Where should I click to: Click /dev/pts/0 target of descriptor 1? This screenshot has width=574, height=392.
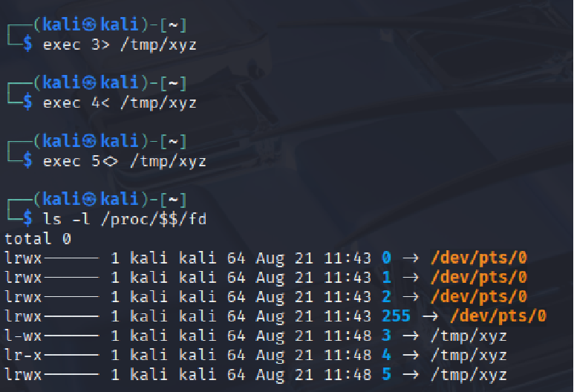tap(479, 278)
